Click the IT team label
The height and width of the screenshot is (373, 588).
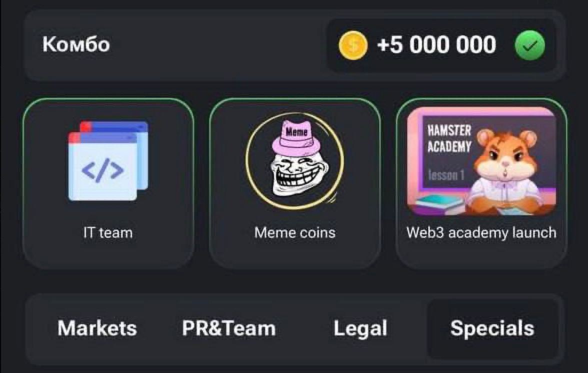click(x=108, y=233)
